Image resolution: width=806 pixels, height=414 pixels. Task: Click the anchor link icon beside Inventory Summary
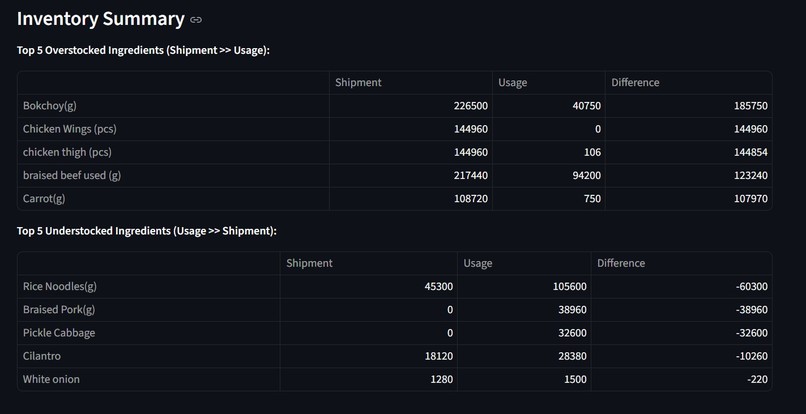click(x=196, y=20)
